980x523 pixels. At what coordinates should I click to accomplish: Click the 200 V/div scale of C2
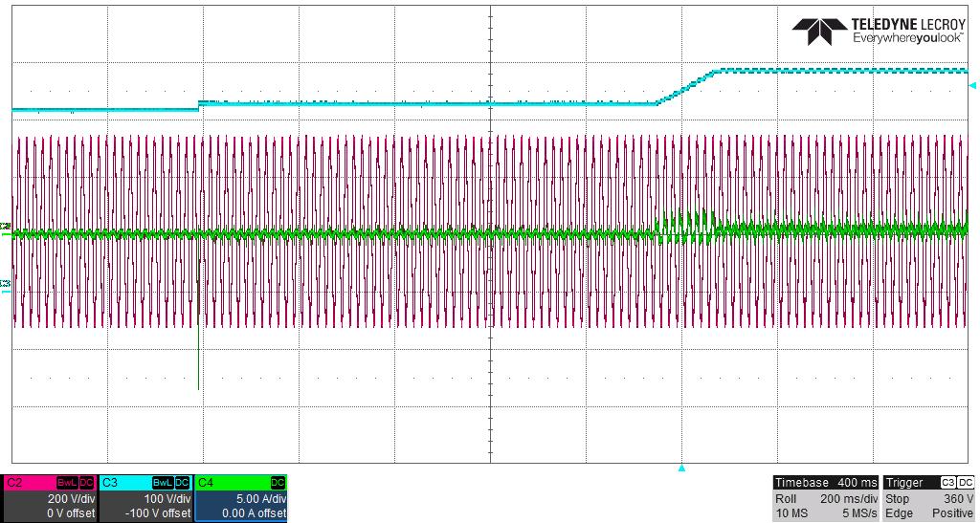click(71, 499)
